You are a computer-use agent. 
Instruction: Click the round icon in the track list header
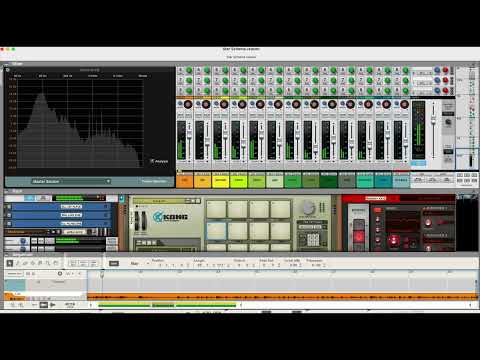click(x=60, y=274)
